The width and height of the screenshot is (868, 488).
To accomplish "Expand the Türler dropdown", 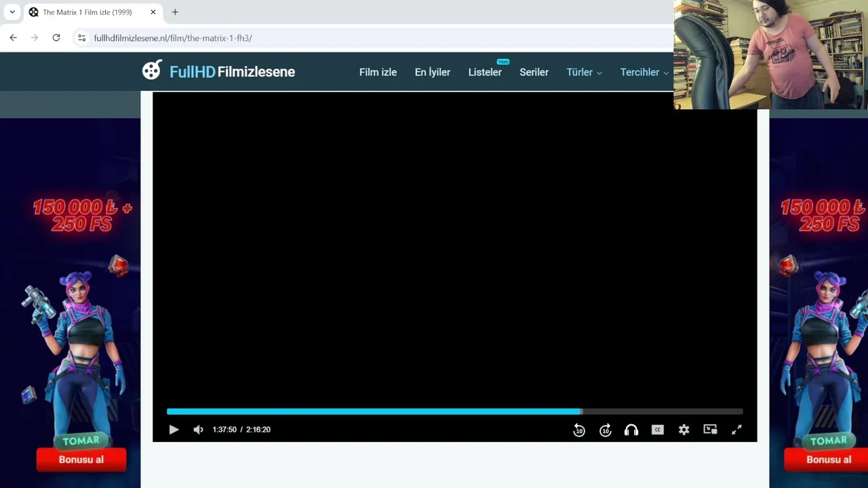I will click(584, 72).
